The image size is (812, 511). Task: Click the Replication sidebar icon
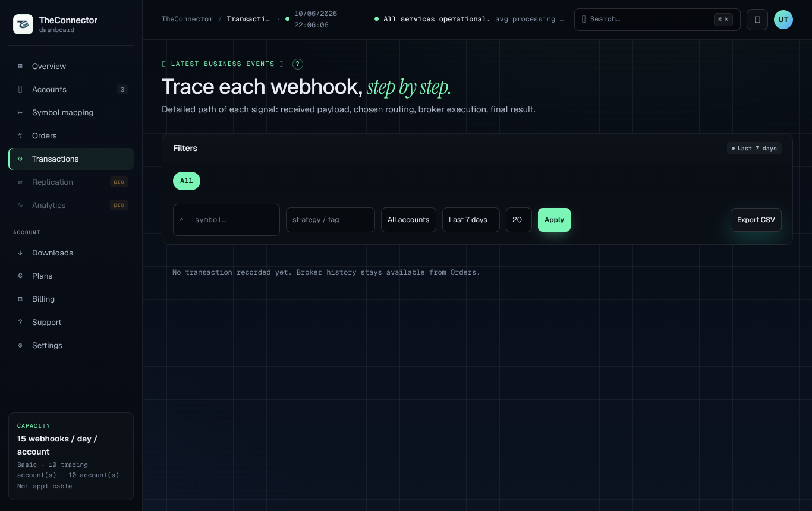20,182
